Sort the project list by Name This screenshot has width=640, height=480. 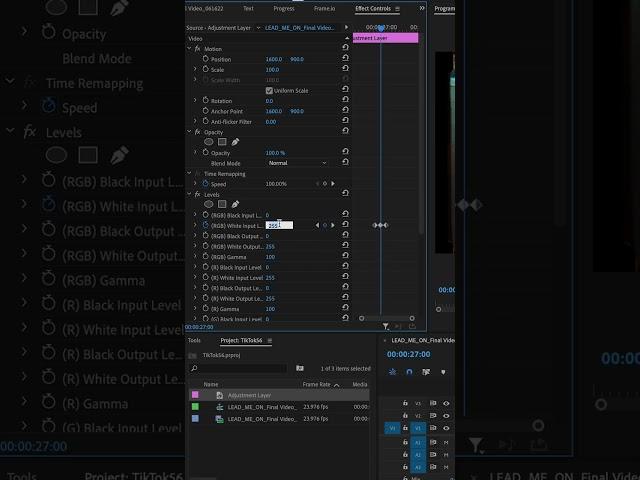(211, 384)
